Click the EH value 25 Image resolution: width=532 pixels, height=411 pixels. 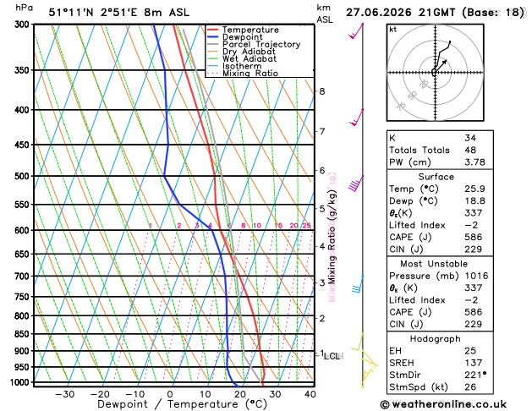pos(470,351)
